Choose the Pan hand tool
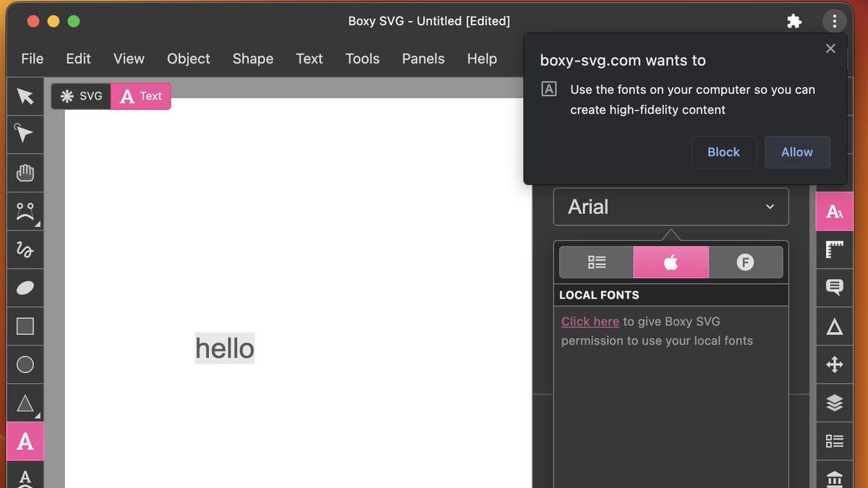This screenshot has width=868, height=488. (25, 173)
